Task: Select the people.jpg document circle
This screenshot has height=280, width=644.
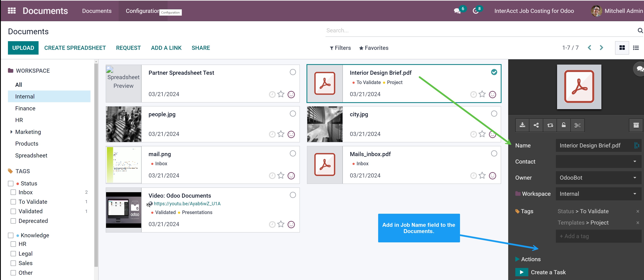Action: pyautogui.click(x=293, y=114)
